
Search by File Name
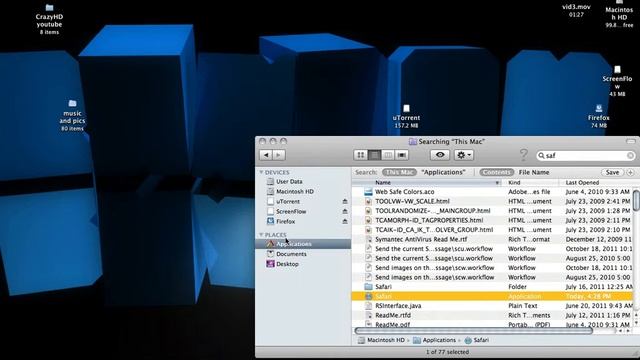pos(534,172)
